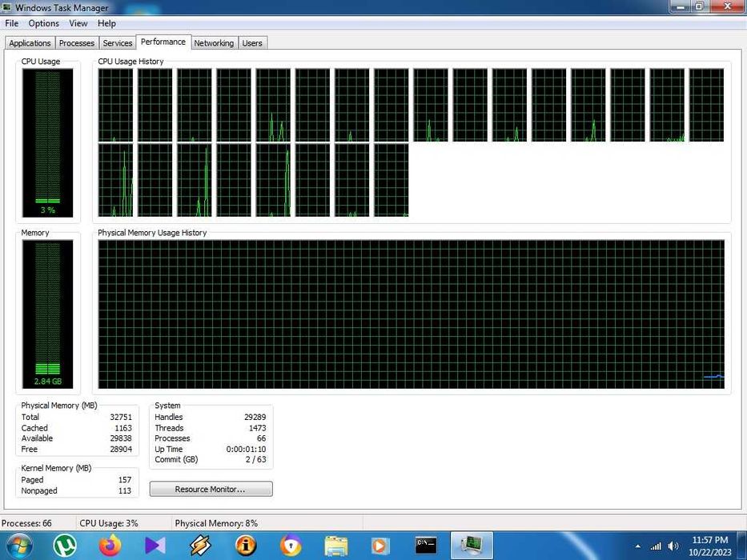Open Visual Studio from the taskbar
This screenshot has height=560, width=747.
155,546
